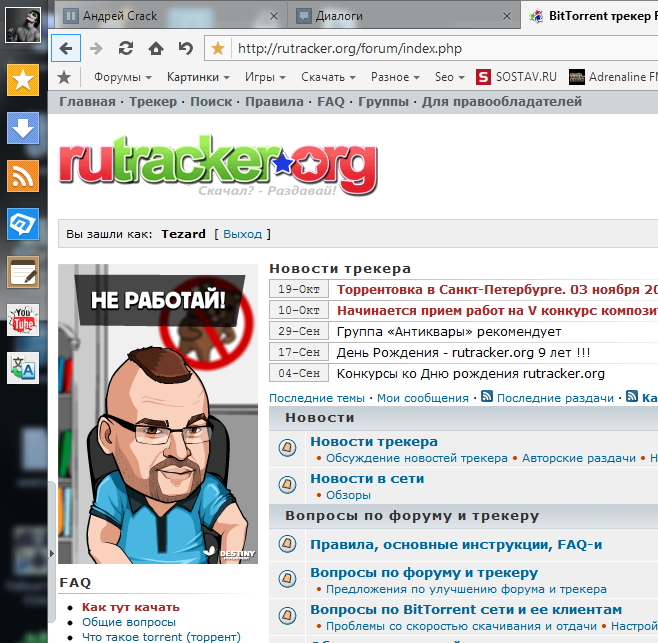
Task: Switch to the BitTorrent трекер tab
Action: pyautogui.click(x=590, y=16)
